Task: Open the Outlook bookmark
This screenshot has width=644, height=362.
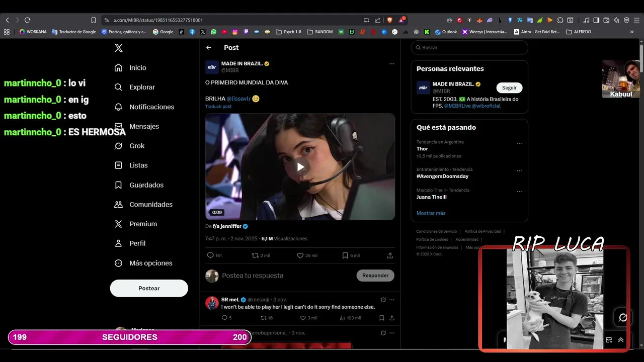Action: tap(446, 32)
